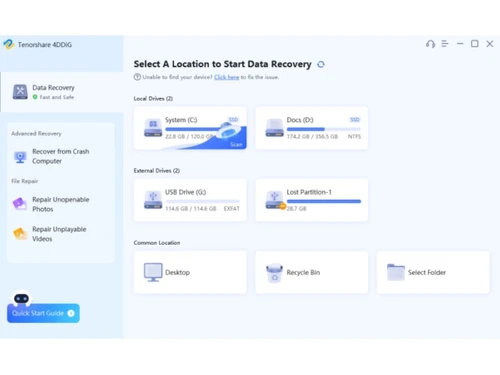This screenshot has height=375, width=500.
Task: Click the help question mark icon
Action: [x=137, y=77]
